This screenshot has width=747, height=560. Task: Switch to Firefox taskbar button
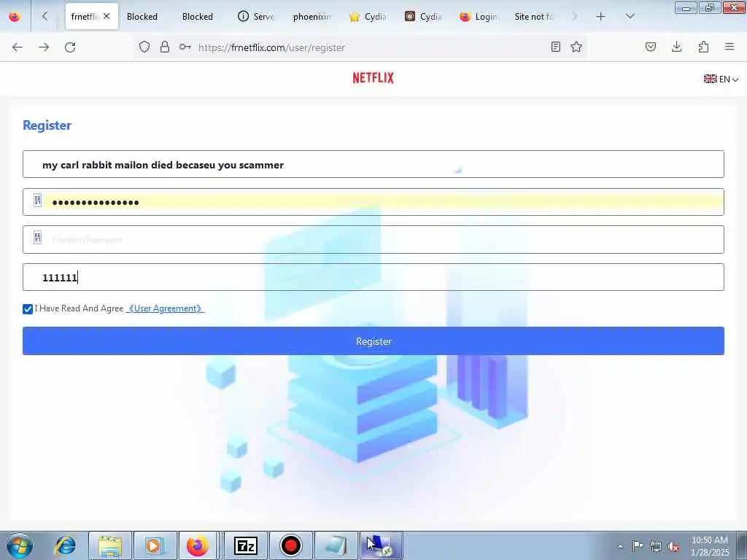click(197, 545)
